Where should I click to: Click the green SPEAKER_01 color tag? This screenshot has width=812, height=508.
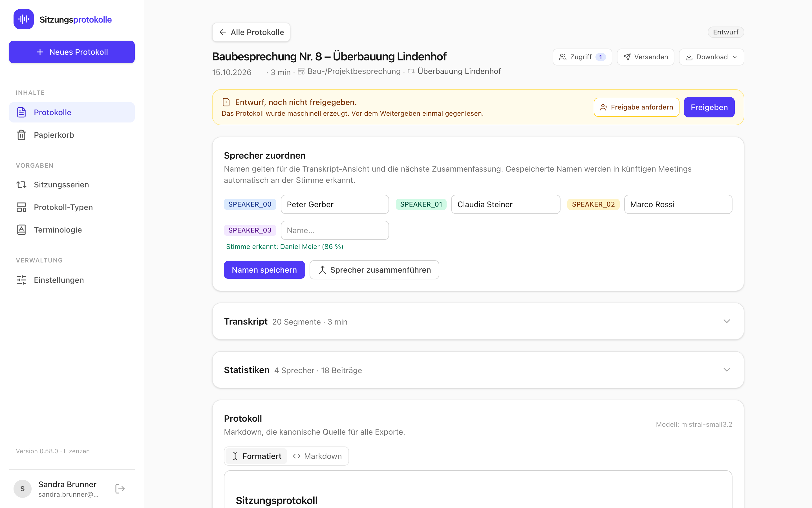pyautogui.click(x=421, y=204)
